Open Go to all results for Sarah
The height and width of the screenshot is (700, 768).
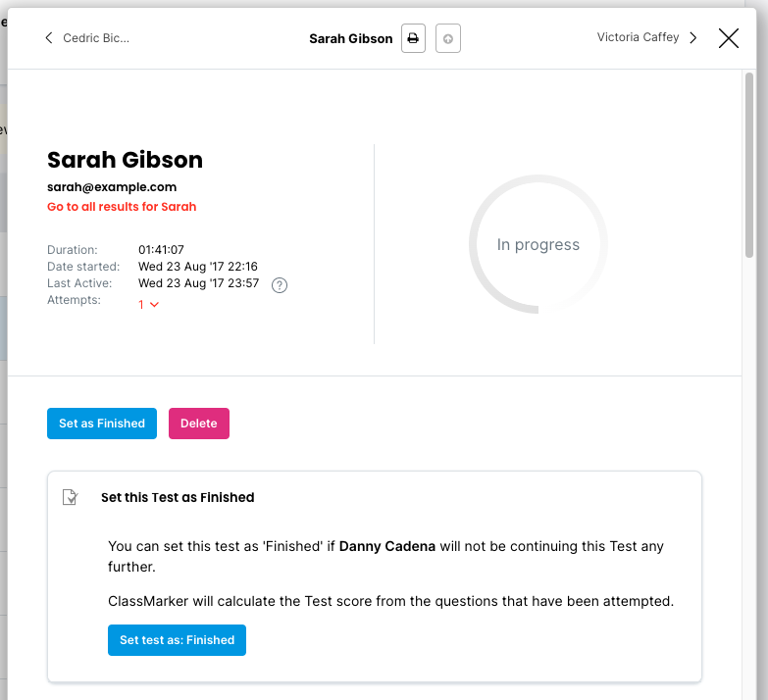pyautogui.click(x=122, y=207)
